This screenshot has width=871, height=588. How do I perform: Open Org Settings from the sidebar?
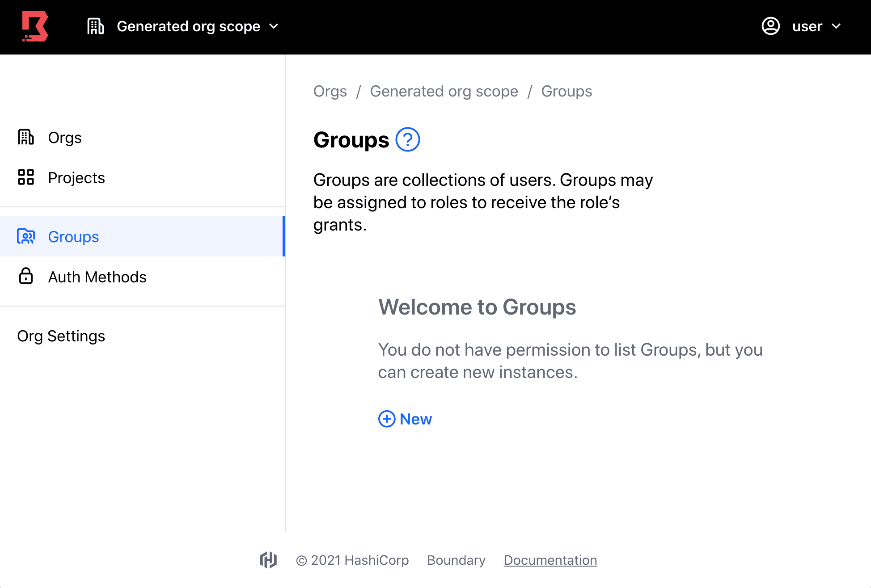pos(61,336)
